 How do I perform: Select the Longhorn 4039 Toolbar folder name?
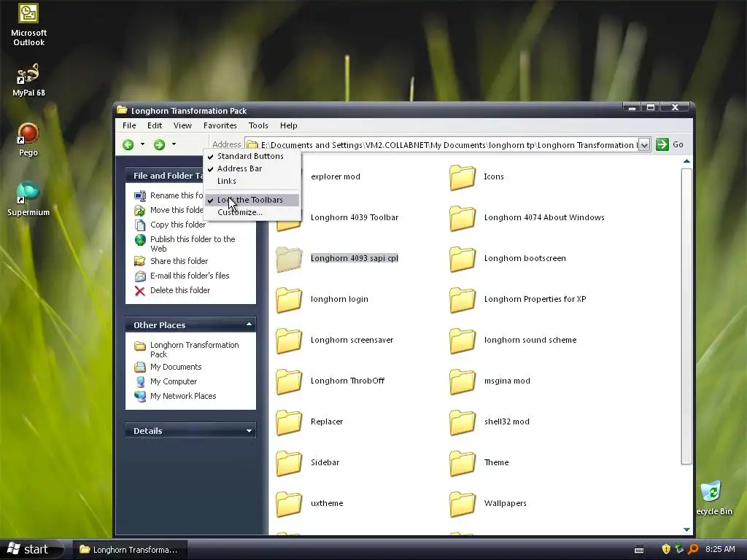[355, 217]
